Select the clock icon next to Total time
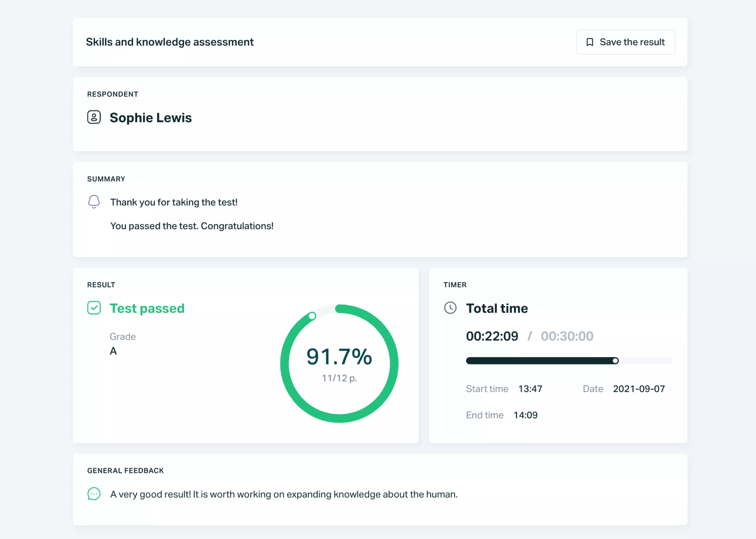Screen dimensions: 756x539 tap(450, 308)
